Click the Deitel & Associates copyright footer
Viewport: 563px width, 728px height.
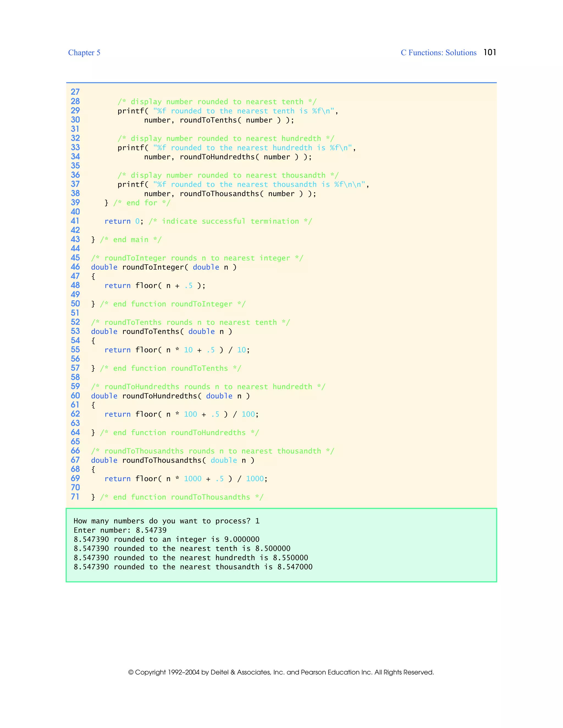click(281, 672)
